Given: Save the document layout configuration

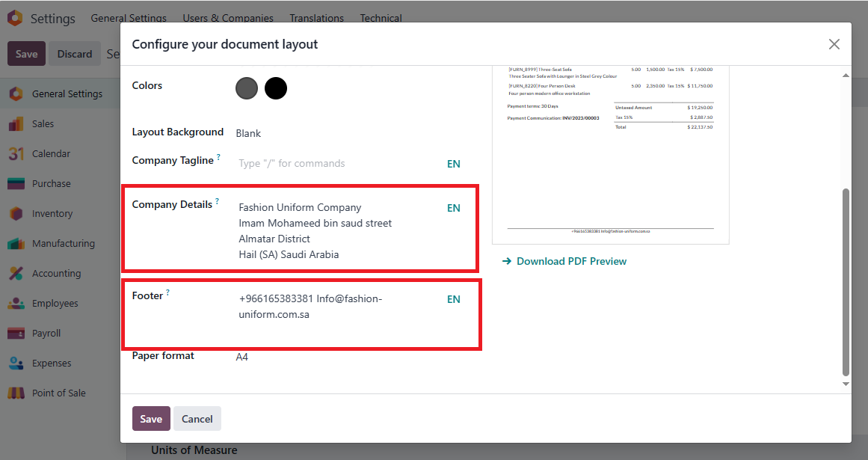Looking at the screenshot, I should tap(151, 419).
